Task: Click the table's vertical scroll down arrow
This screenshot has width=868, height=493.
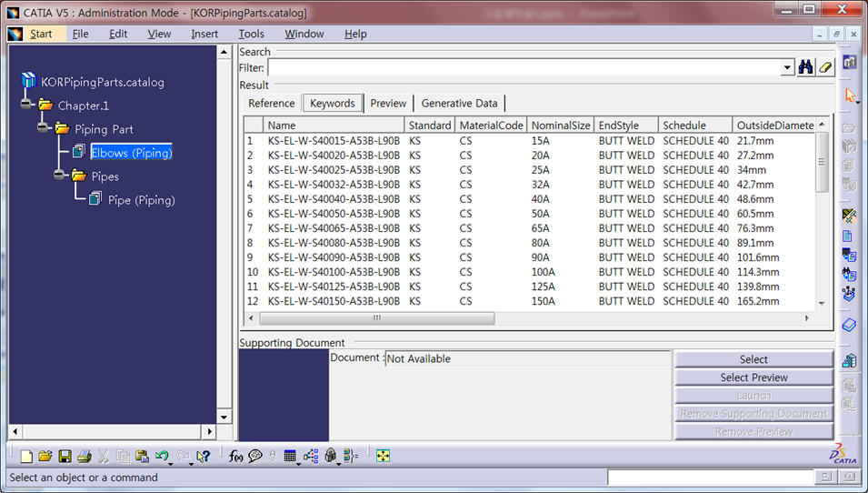Action: (822, 304)
